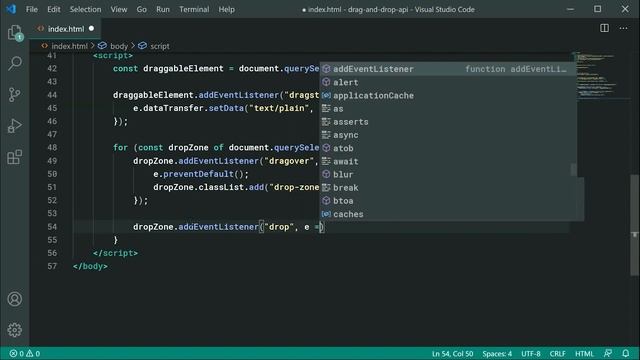Select asserts suggestion
Screen dimensions: 640x360
448,122
